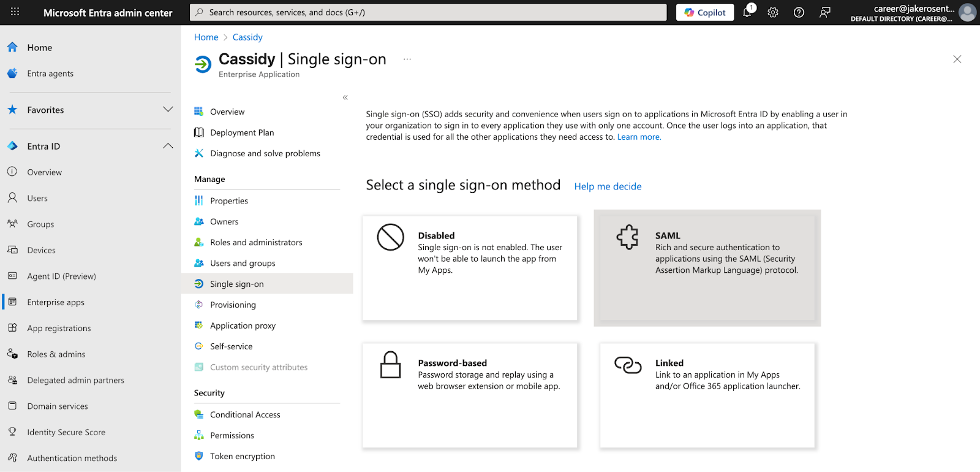980x472 pixels.
Task: Click the Deployment Plan book icon
Action: click(199, 132)
